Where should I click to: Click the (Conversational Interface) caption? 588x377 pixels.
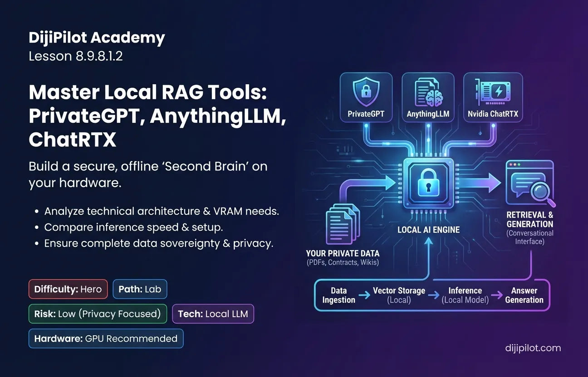(x=530, y=237)
